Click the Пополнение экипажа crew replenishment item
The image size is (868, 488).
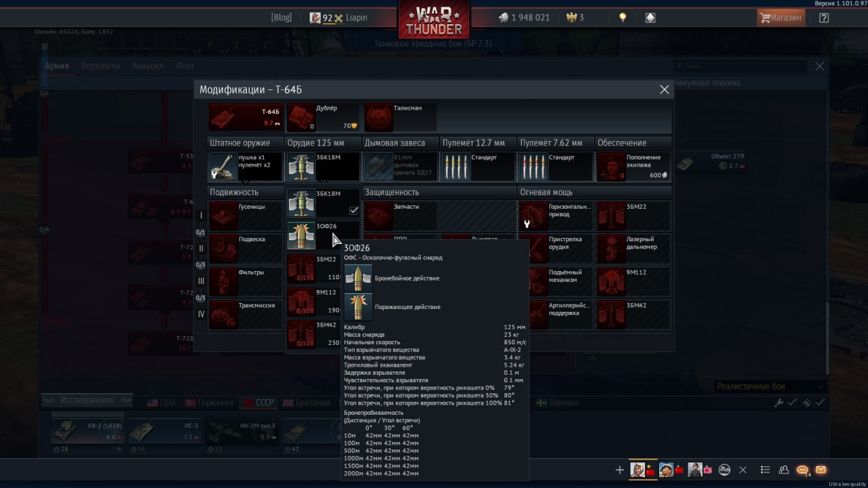pyautogui.click(x=633, y=166)
